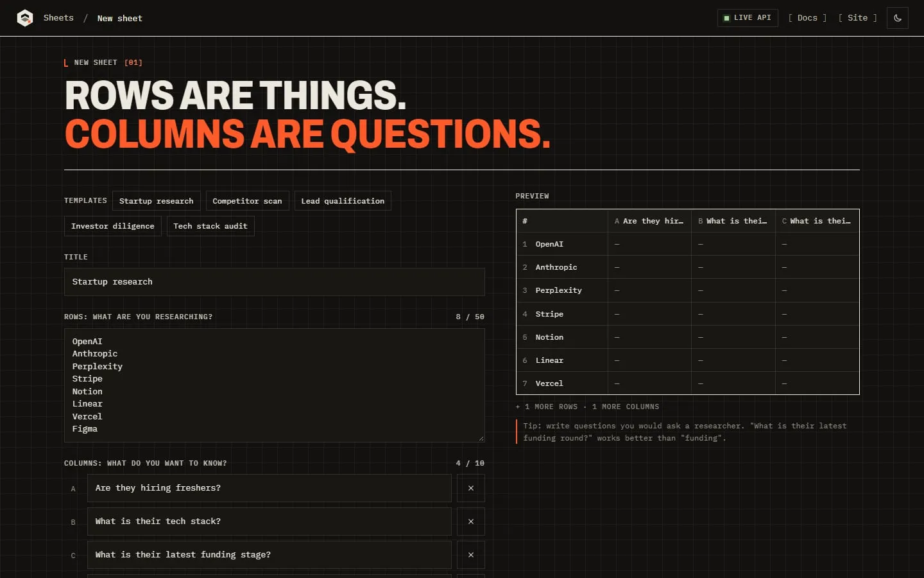Toggle the dark mode moon icon
The image size is (924, 578).
click(x=898, y=18)
